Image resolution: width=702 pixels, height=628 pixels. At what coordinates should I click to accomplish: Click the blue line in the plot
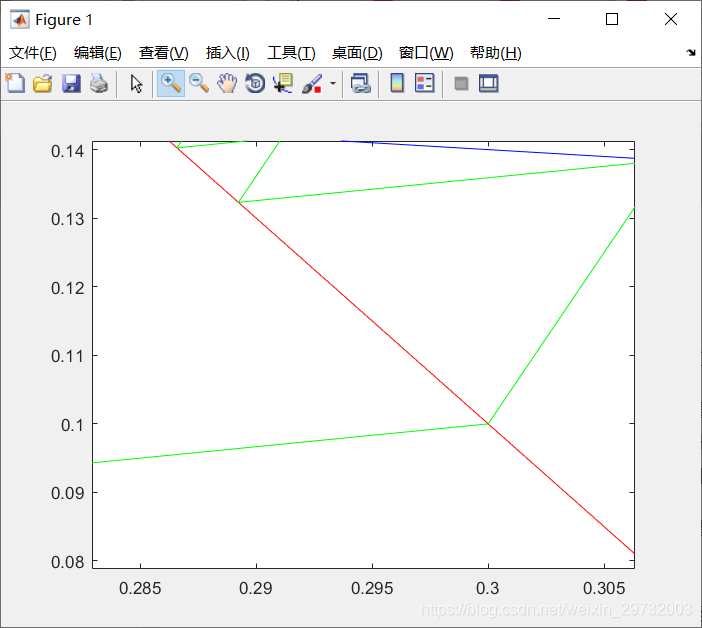click(488, 149)
